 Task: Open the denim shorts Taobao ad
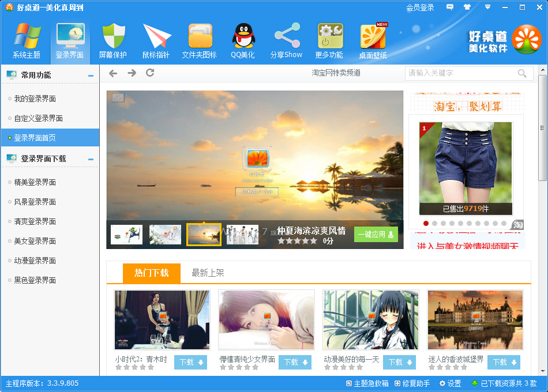[466, 168]
